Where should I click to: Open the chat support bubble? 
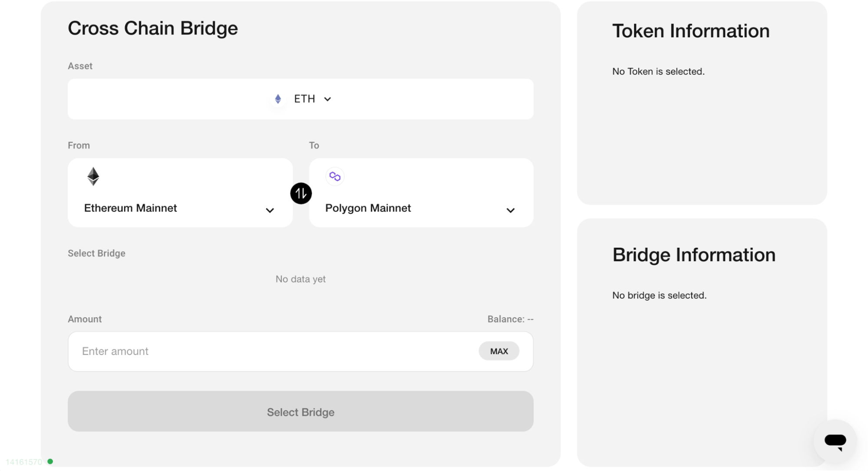click(x=835, y=441)
